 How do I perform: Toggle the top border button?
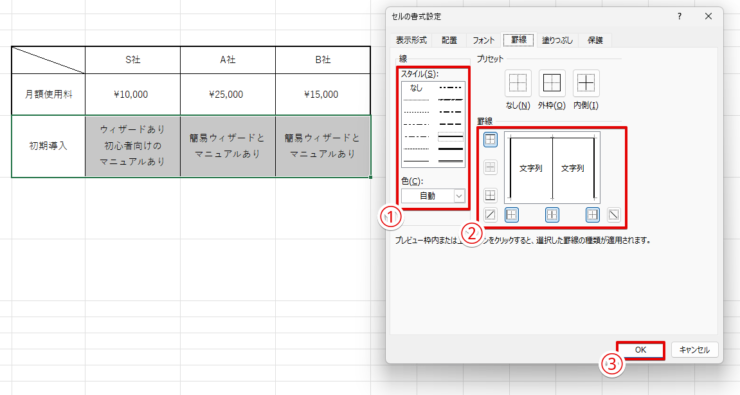[490, 139]
